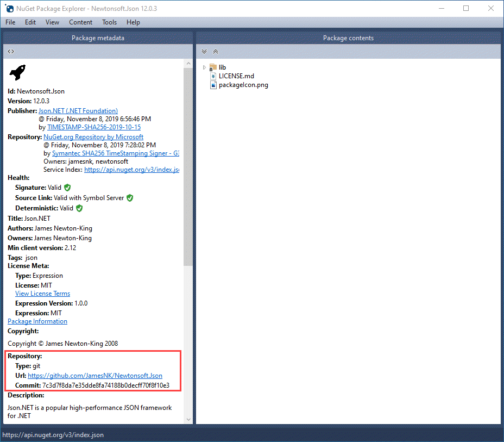Open the Tools menu
The image size is (504, 442).
[x=109, y=22]
